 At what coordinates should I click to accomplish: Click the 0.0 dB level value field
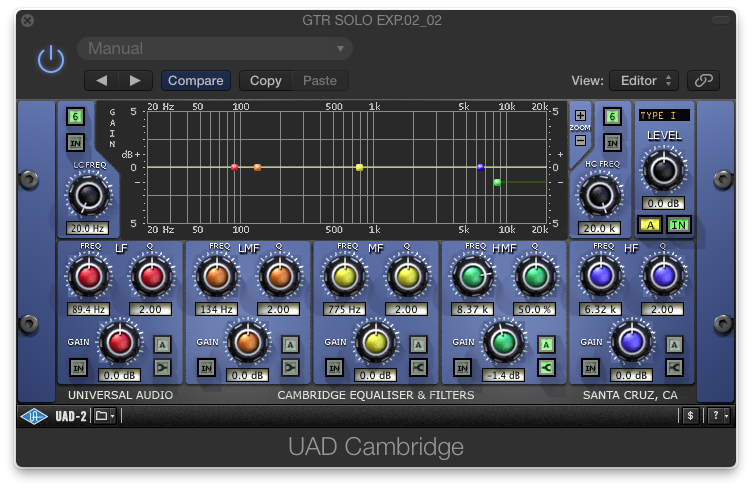click(x=663, y=203)
